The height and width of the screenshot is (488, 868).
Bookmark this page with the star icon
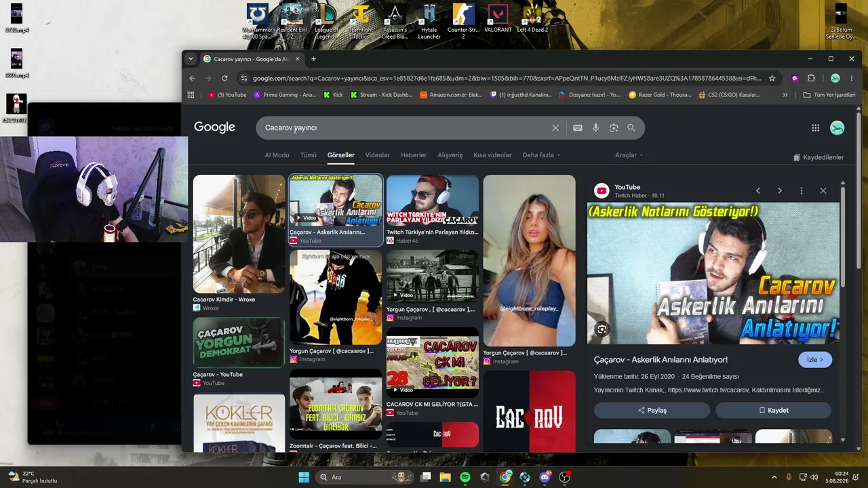(x=772, y=78)
